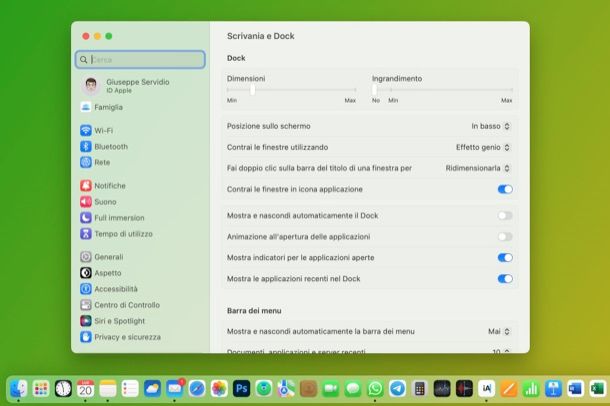Open the Contrai le finestre utilizzando dropdown
Image resolution: width=610 pixels, height=406 pixels.
[x=482, y=147]
